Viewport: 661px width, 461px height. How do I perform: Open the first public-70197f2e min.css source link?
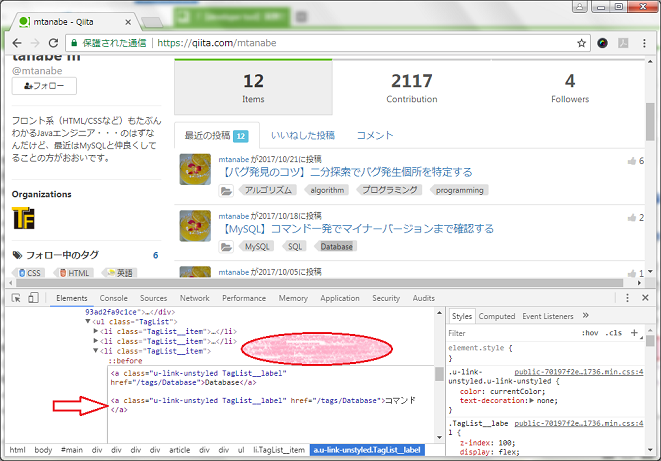coord(578,372)
